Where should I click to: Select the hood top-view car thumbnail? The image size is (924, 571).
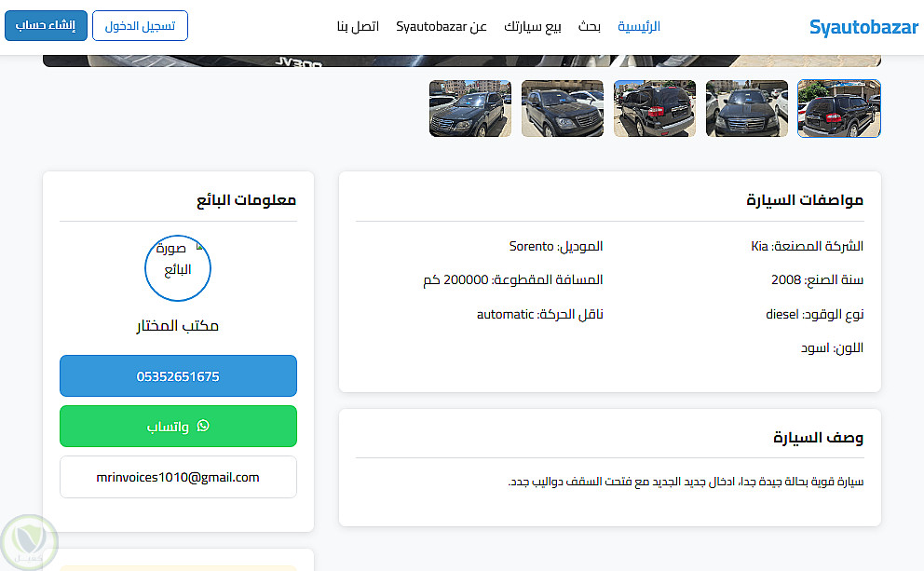pos(563,108)
